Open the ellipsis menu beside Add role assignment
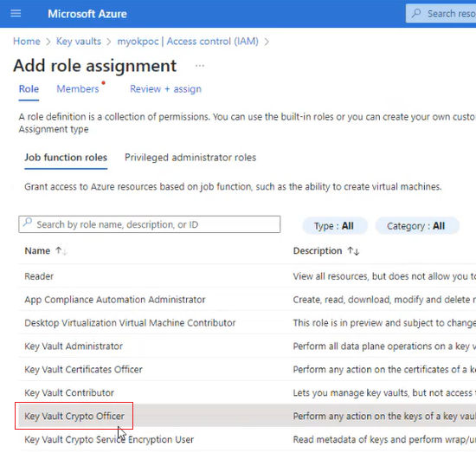Viewport: 476px width, 453px height. point(199,66)
